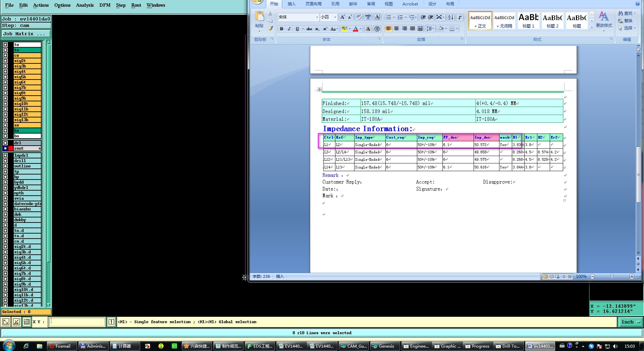This screenshot has height=351, width=644.
Task: Switch to the Acrobat ribbon tab
Action: click(410, 4)
